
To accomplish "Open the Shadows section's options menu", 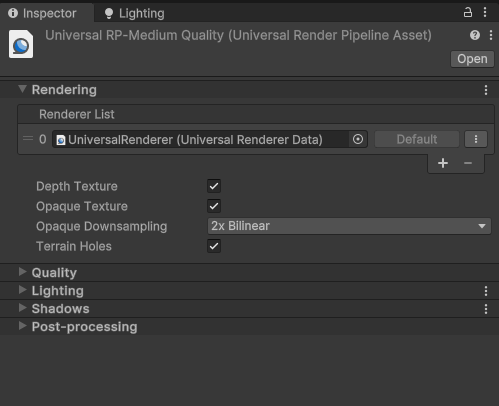I will click(x=486, y=309).
